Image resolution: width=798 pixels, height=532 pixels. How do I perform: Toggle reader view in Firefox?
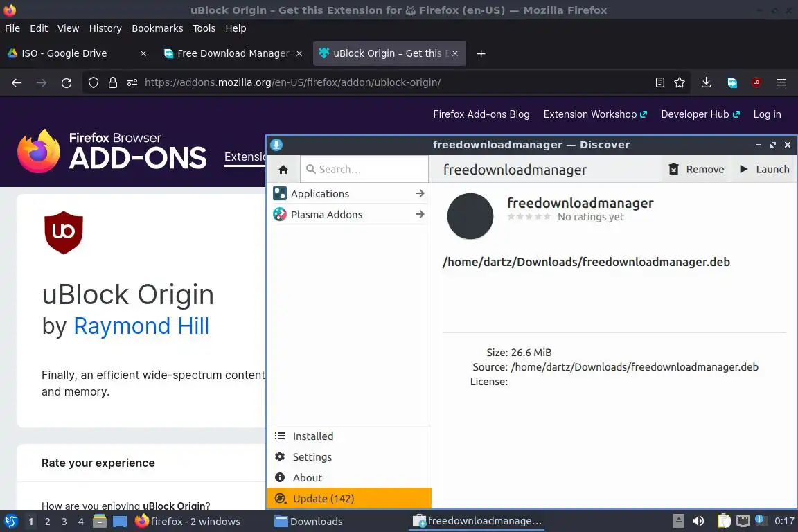tap(660, 82)
